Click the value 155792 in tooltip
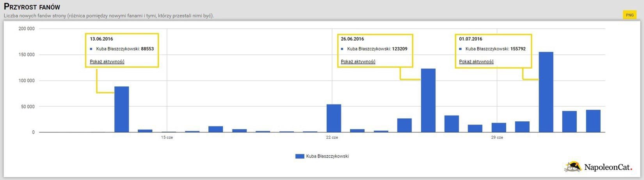644x180 pixels. [x=518, y=49]
